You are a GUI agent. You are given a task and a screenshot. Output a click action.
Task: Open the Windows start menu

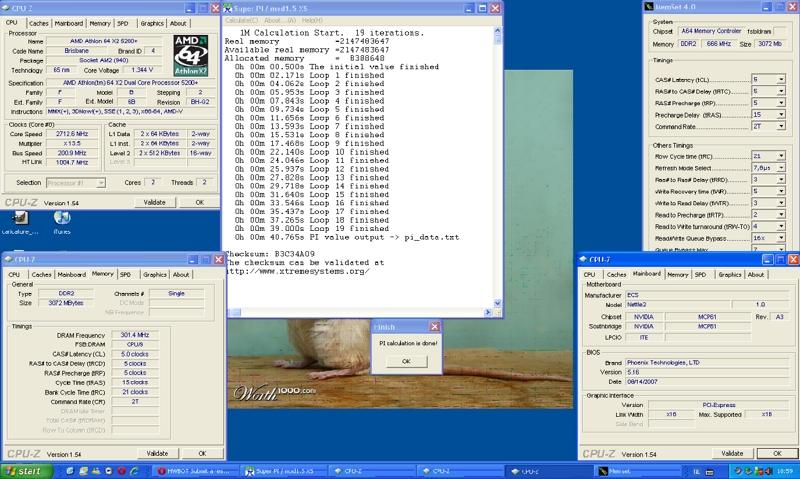(x=27, y=471)
